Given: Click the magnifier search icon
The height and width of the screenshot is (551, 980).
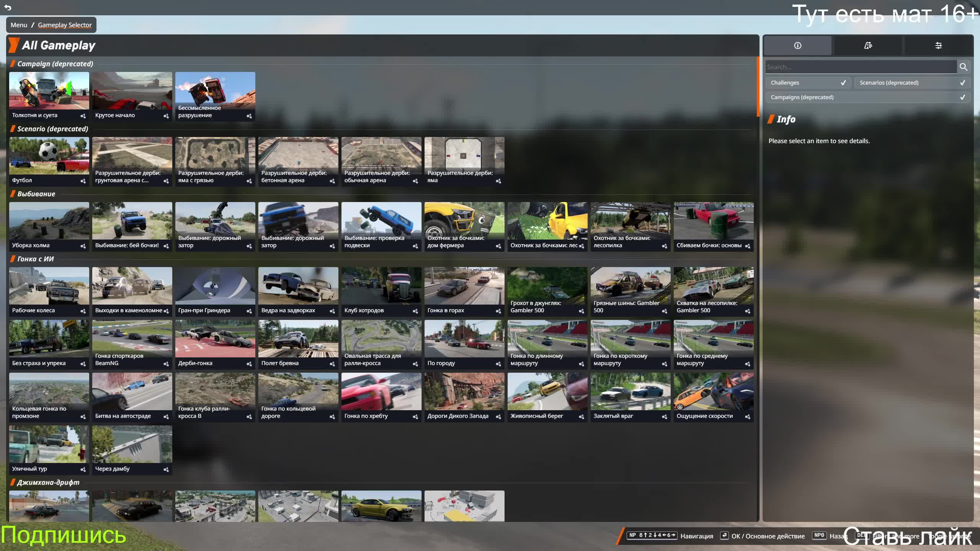Looking at the screenshot, I should (x=963, y=67).
